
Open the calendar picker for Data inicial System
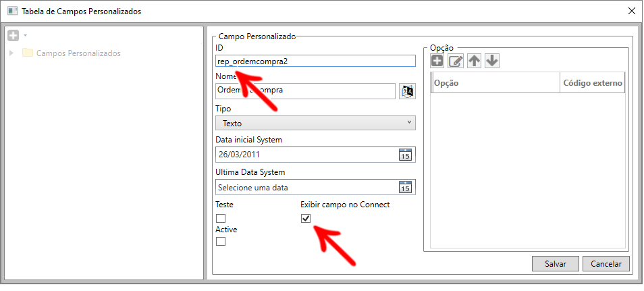click(x=406, y=155)
